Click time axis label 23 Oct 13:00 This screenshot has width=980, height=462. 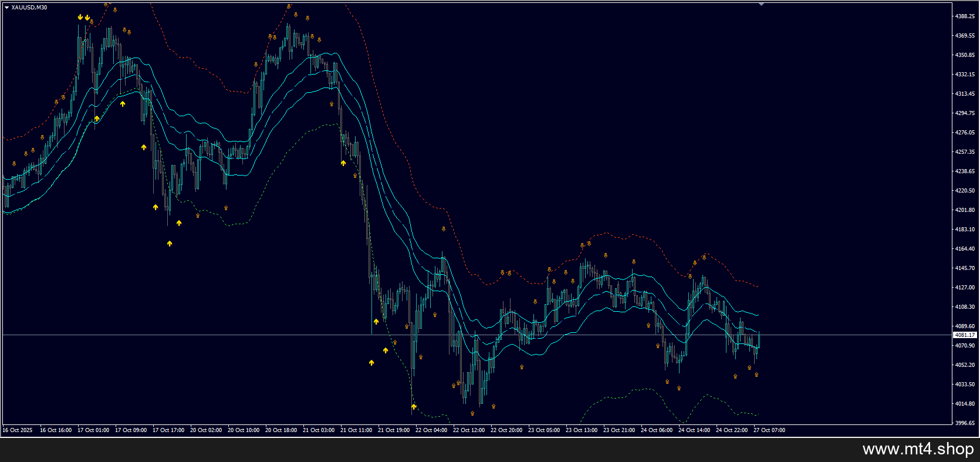coord(582,430)
